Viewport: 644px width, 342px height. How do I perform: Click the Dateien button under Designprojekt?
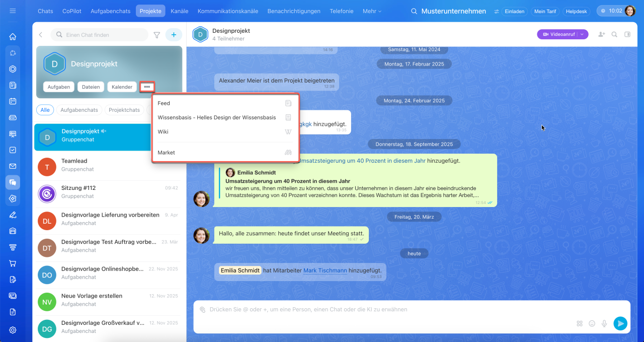click(91, 87)
